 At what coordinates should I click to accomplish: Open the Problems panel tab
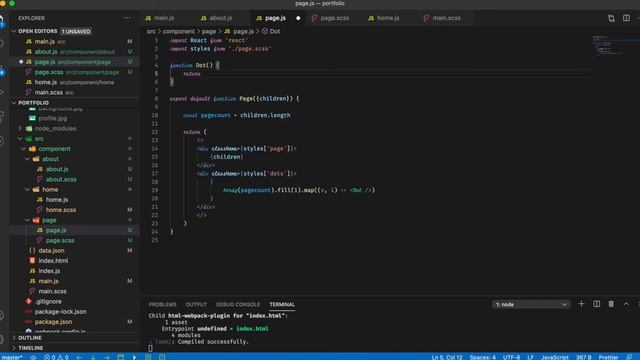[x=162, y=304]
